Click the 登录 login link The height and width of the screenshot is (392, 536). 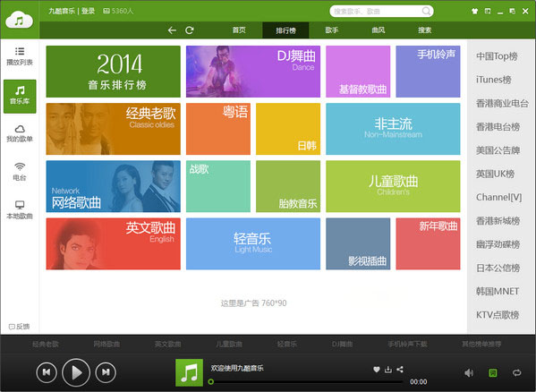click(89, 11)
